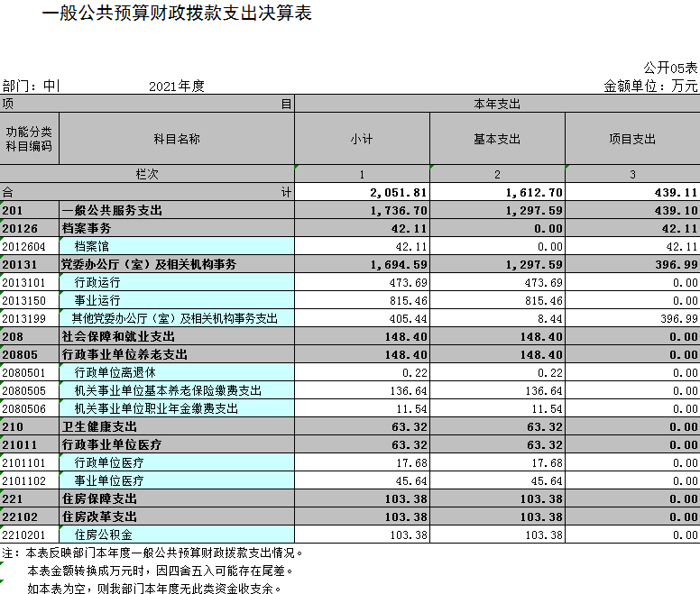700x594 pixels.
Task: Click the 行政运行 subject cell
Action: (x=176, y=282)
